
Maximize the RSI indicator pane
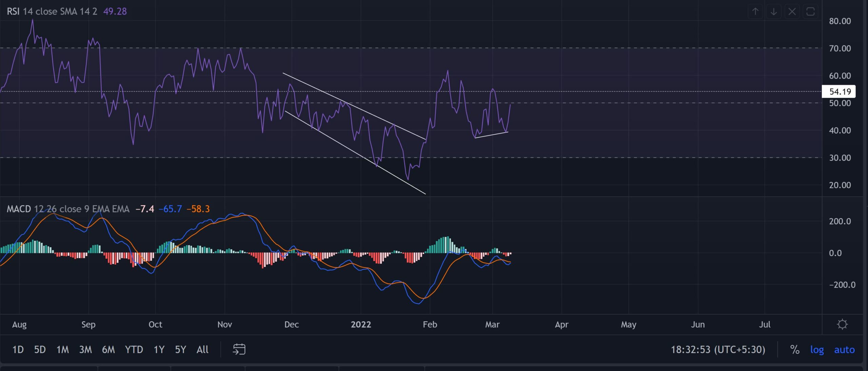(x=811, y=11)
